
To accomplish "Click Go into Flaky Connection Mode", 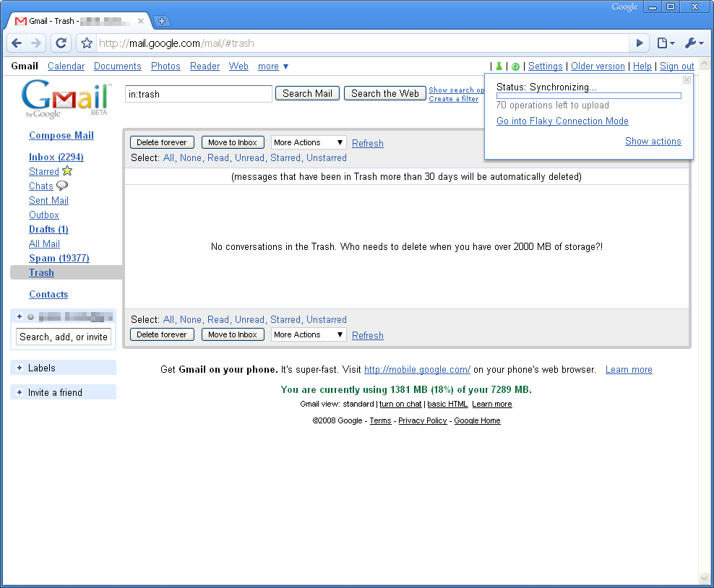I will 562,121.
